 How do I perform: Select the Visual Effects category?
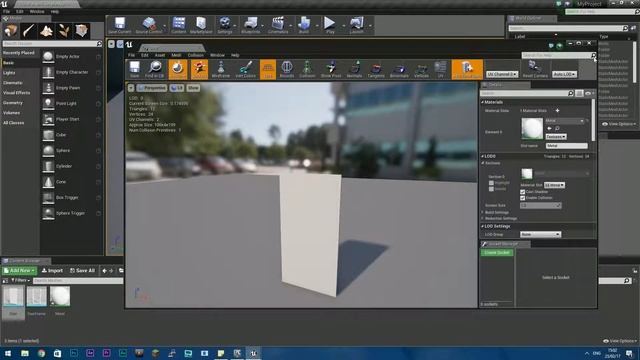pos(16,93)
